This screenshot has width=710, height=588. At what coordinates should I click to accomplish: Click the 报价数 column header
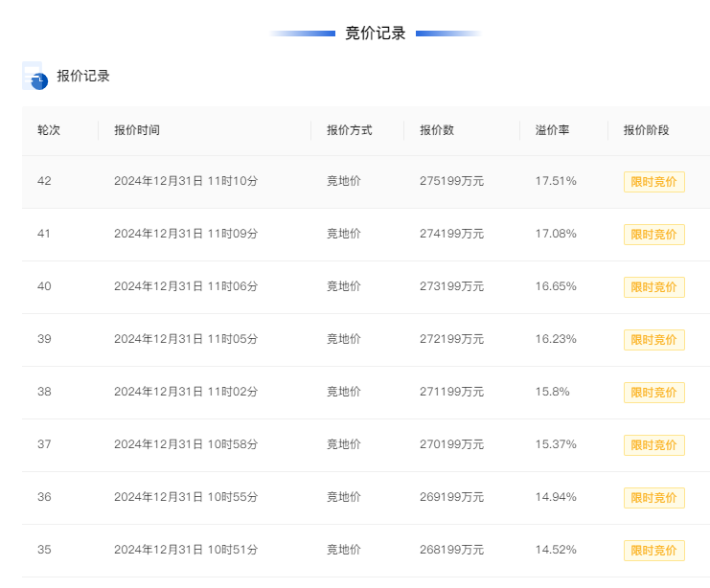[437, 130]
